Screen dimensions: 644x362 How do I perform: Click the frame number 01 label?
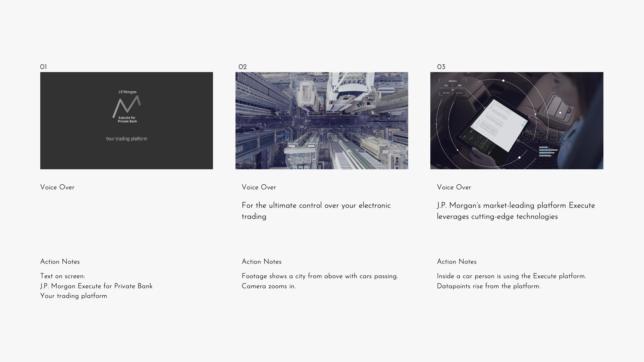click(44, 67)
